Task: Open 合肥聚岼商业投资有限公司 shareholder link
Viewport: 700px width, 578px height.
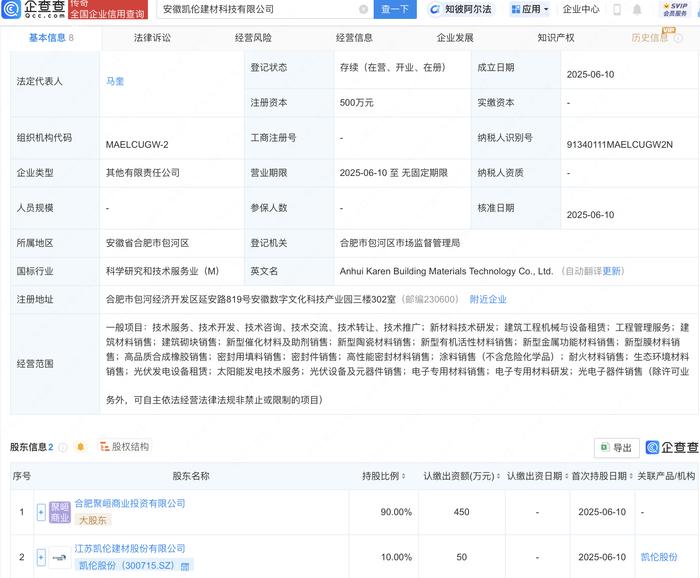Action: (130, 503)
